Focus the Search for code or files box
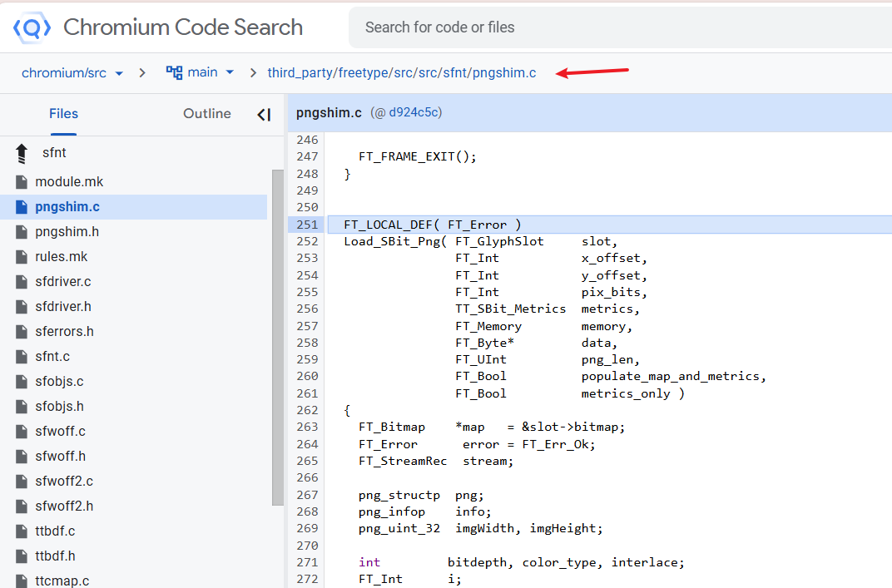892x588 pixels. click(x=620, y=27)
